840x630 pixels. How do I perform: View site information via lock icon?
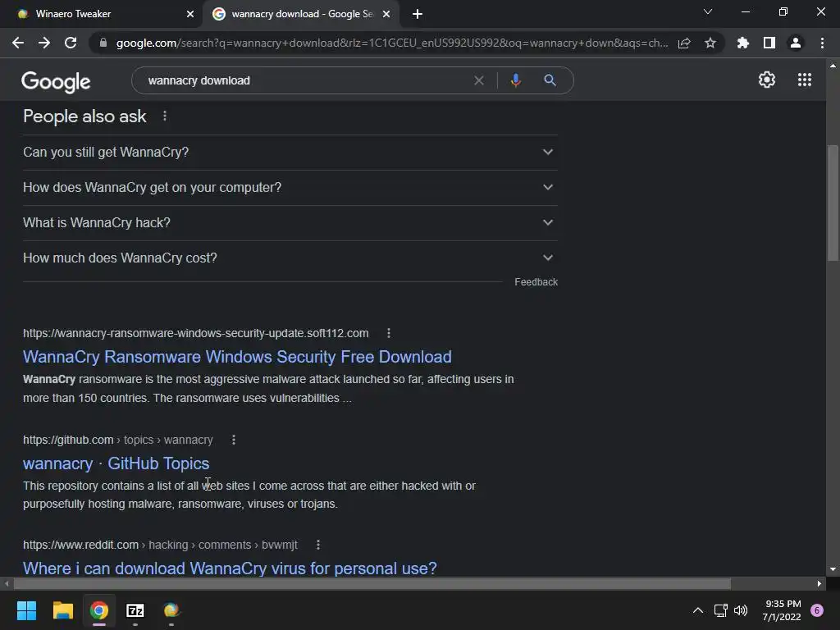point(103,43)
